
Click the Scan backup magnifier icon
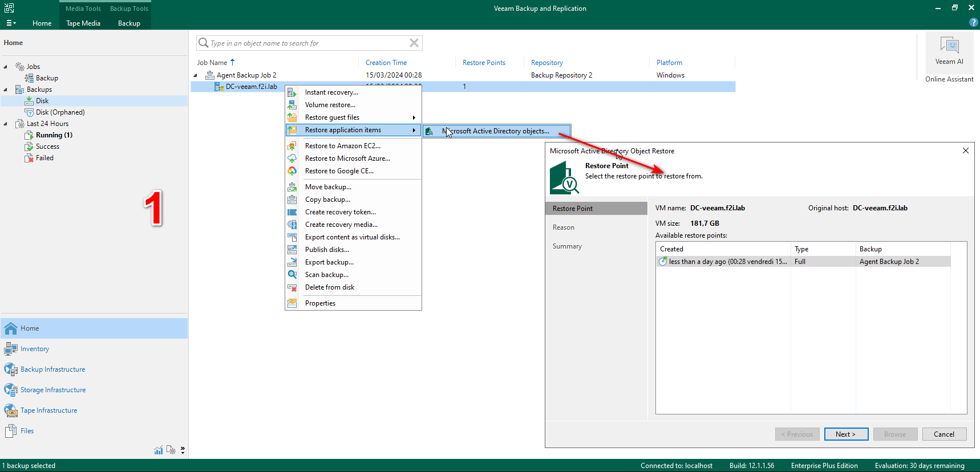point(292,275)
